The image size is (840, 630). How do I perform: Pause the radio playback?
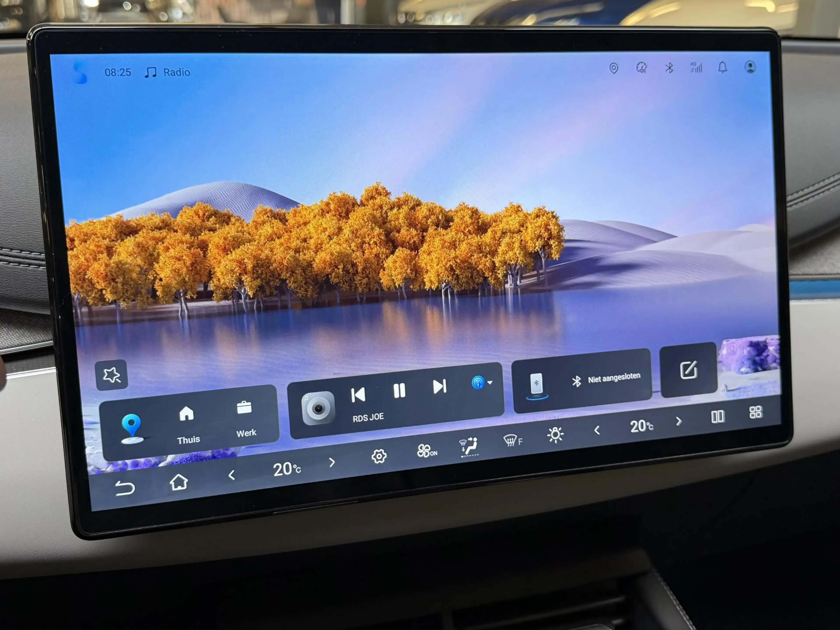click(399, 390)
